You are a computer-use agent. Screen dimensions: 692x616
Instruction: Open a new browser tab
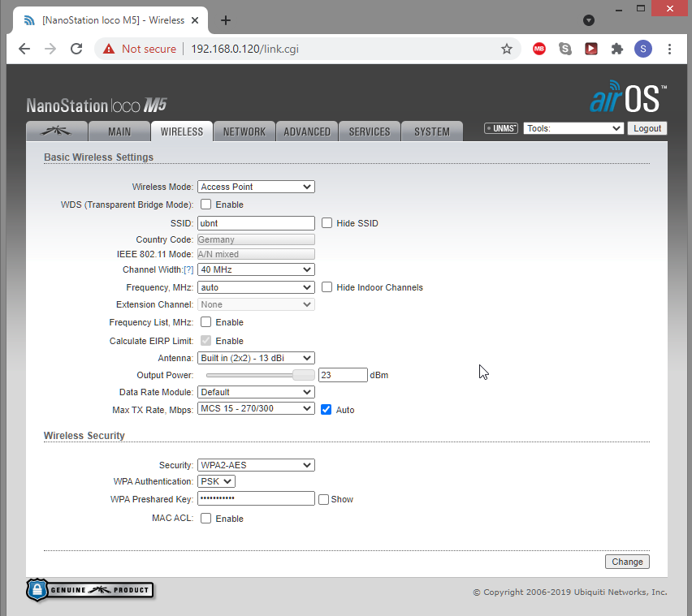pos(226,20)
